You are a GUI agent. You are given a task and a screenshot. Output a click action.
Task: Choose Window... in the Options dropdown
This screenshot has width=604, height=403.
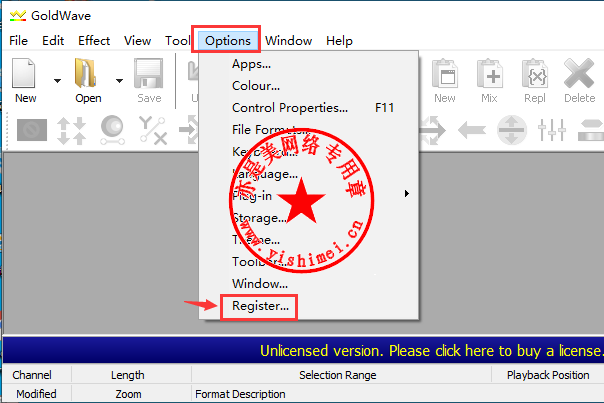pyautogui.click(x=309, y=284)
